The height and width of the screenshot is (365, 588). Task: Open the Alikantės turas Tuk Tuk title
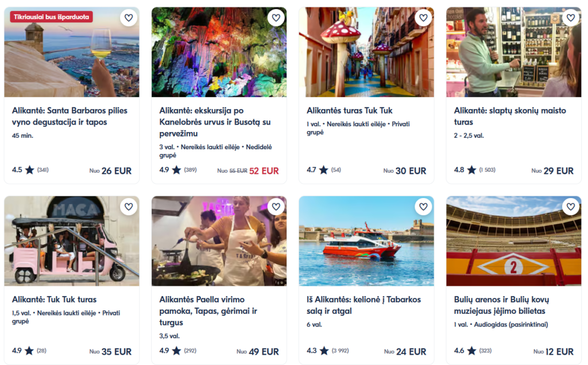click(x=350, y=110)
